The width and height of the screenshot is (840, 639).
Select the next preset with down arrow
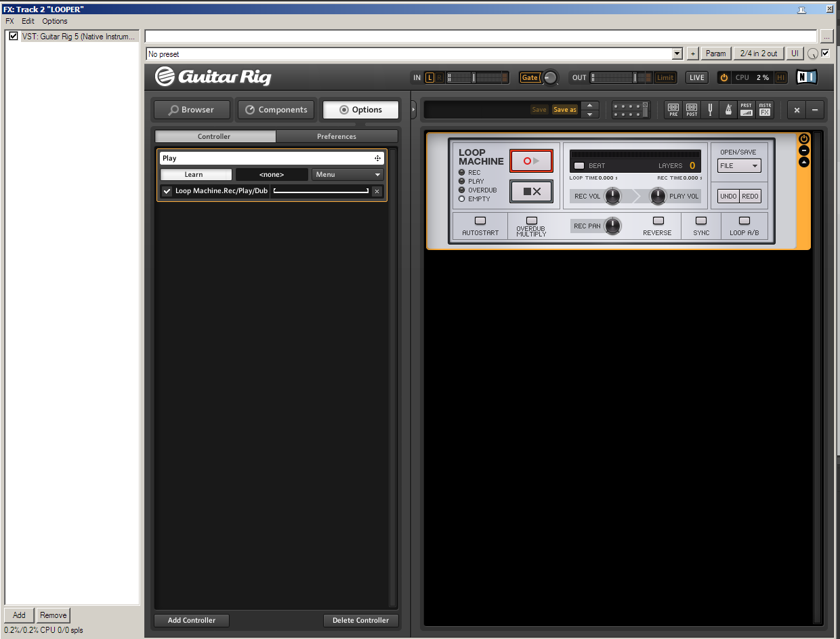pyautogui.click(x=590, y=115)
